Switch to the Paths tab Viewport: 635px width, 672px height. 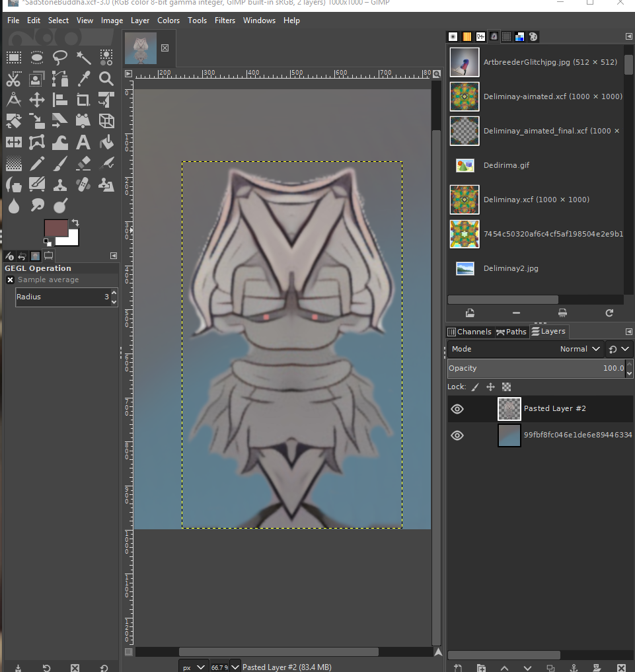coord(511,332)
